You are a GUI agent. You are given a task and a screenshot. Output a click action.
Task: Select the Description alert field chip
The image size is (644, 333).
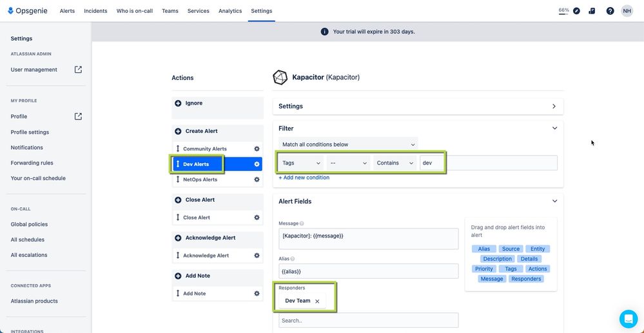coord(498,259)
